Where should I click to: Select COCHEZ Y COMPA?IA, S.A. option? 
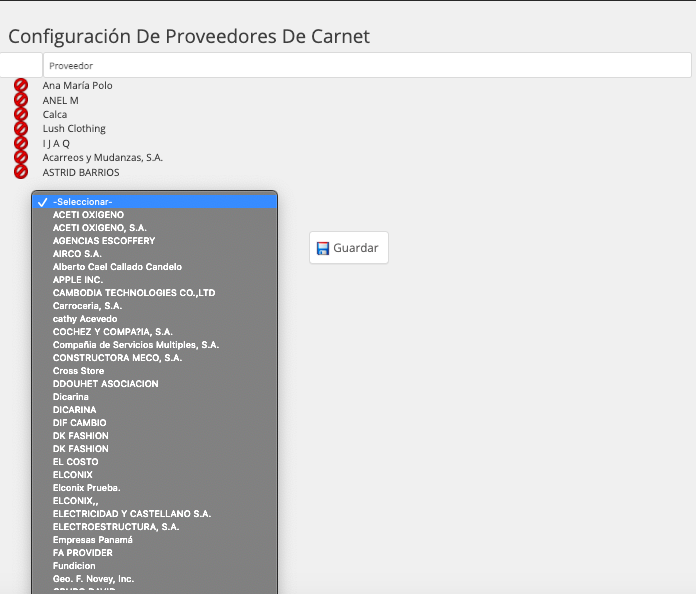[x=154, y=332]
